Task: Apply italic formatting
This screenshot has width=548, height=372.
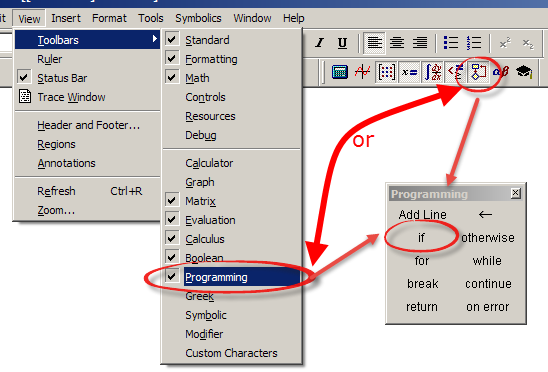Action: point(319,43)
